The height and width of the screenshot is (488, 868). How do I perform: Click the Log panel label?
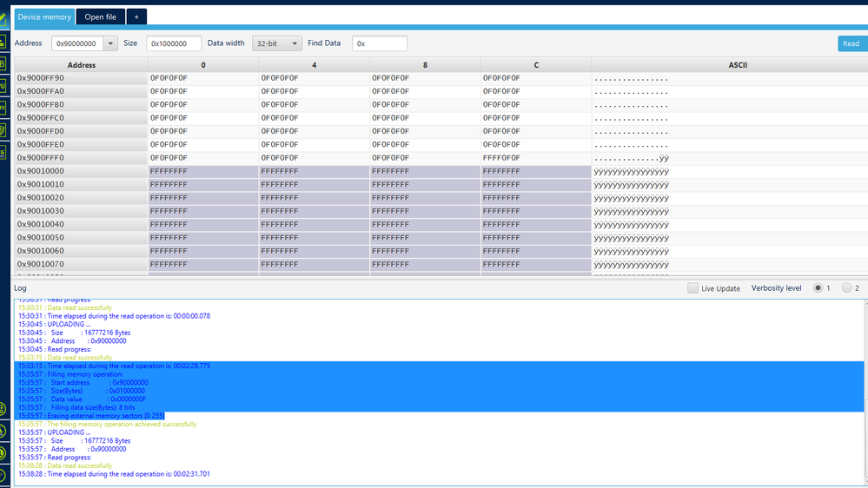point(20,287)
